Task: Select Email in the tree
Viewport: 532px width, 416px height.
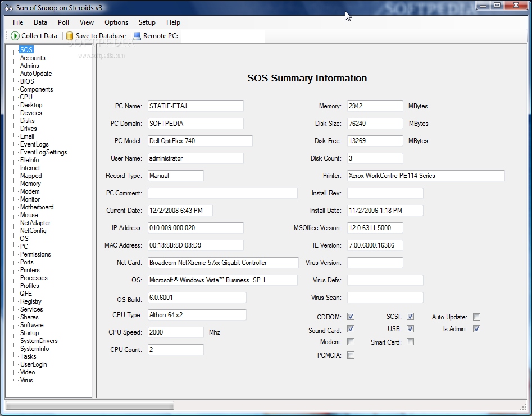Action: pos(27,136)
